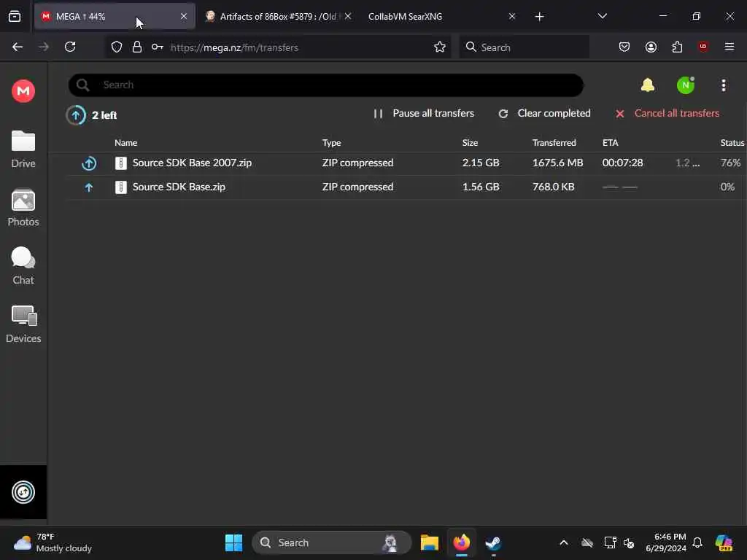Image resolution: width=747 pixels, height=560 pixels.
Task: Open the Pocket save icon
Action: click(624, 47)
